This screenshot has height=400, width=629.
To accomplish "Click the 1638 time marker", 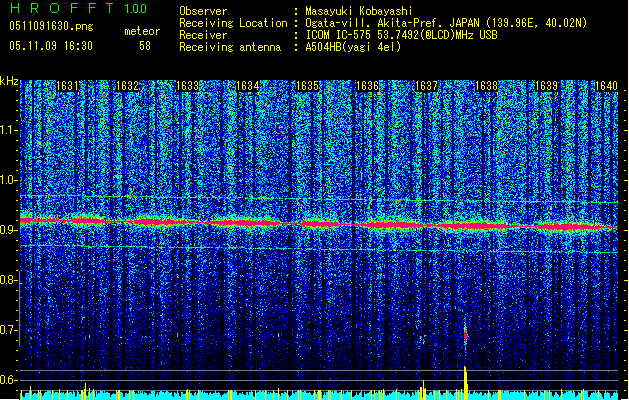I will tap(486, 87).
